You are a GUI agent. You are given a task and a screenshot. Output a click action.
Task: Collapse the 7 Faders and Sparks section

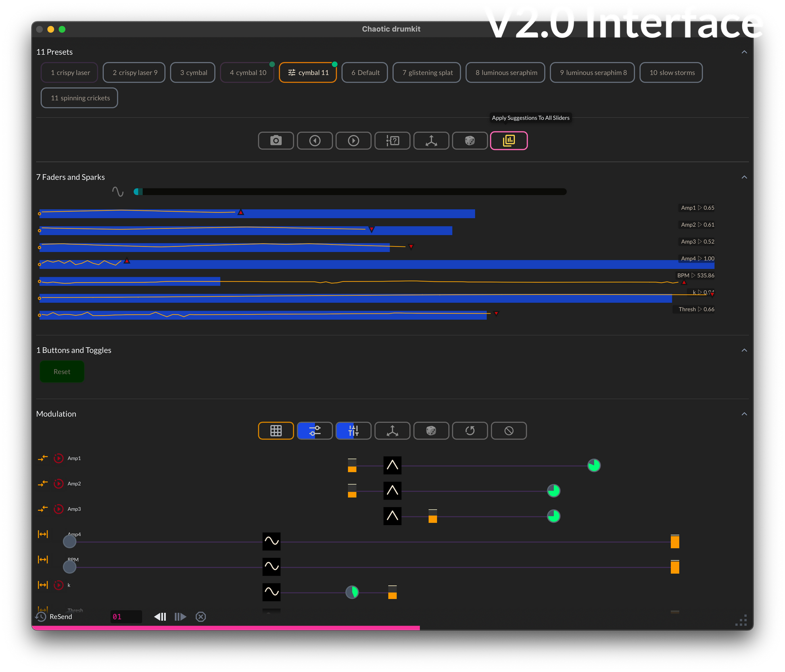pos(744,177)
